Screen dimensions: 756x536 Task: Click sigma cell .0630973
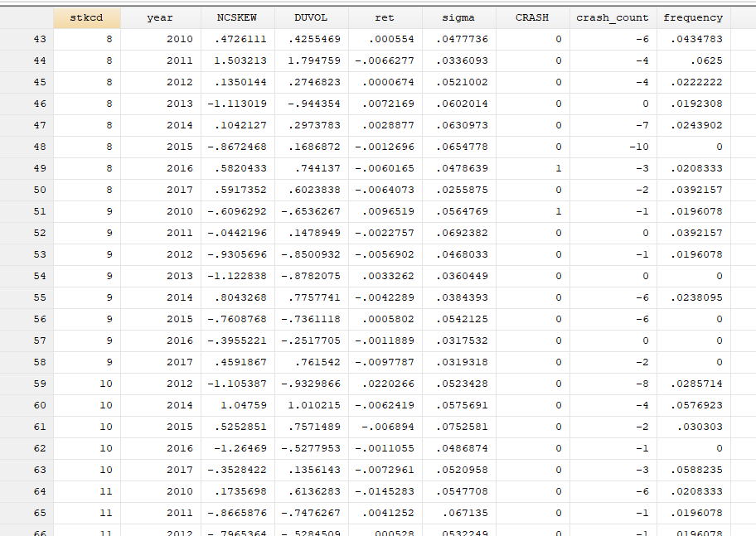coord(458,125)
